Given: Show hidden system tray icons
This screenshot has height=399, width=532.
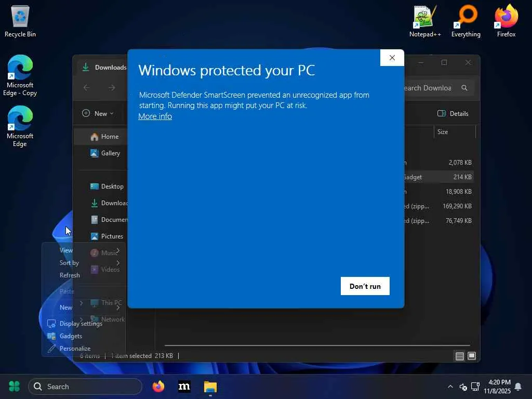Looking at the screenshot, I should 450,387.
